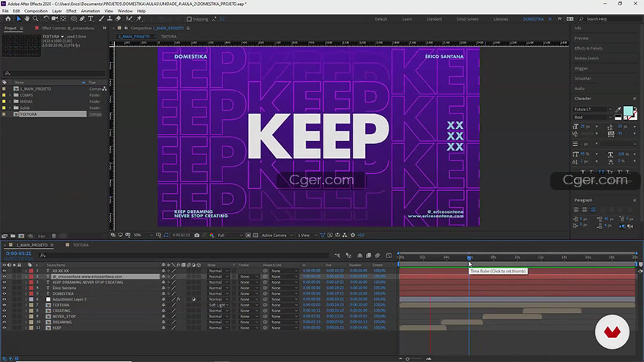Select the Zoom magnifier tool
Viewport: 644px width, 362px height.
36,19
